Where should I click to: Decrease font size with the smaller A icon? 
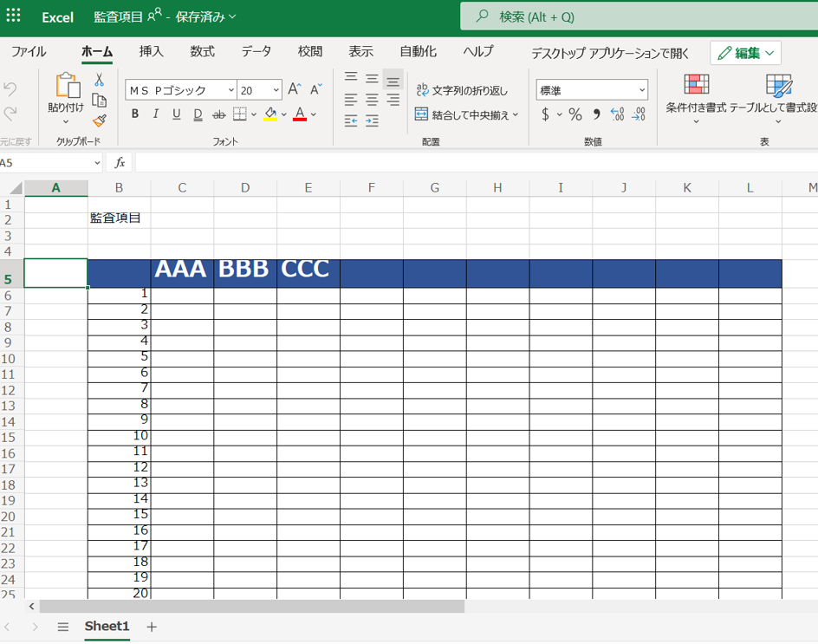coord(316,89)
